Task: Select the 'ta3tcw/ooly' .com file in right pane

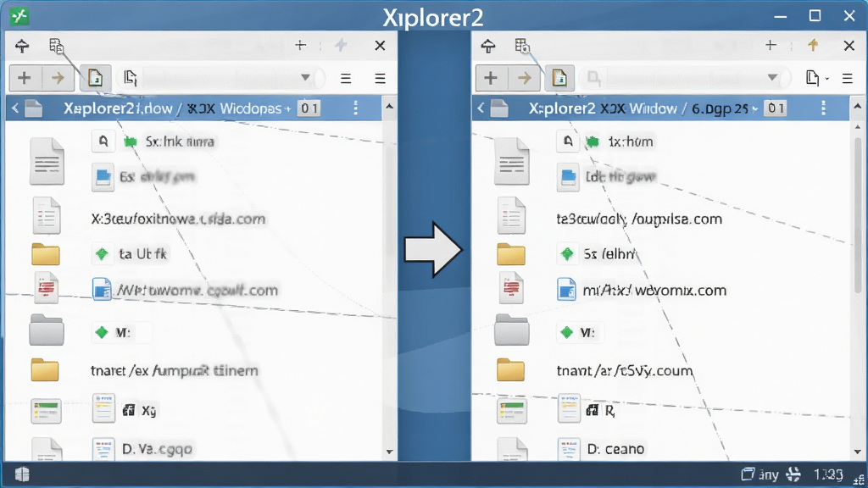Action: tap(639, 219)
